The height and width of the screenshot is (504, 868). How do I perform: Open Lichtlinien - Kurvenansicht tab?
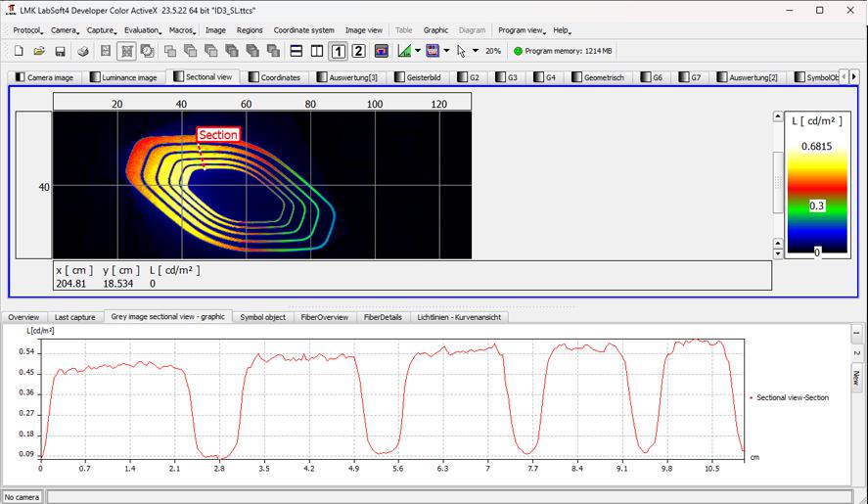(x=459, y=317)
